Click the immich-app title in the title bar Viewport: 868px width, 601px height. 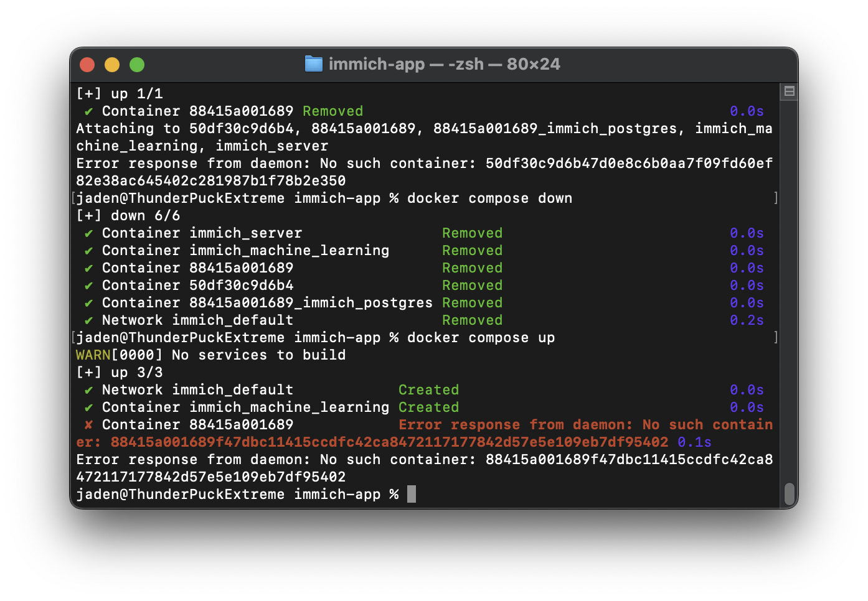tap(377, 63)
